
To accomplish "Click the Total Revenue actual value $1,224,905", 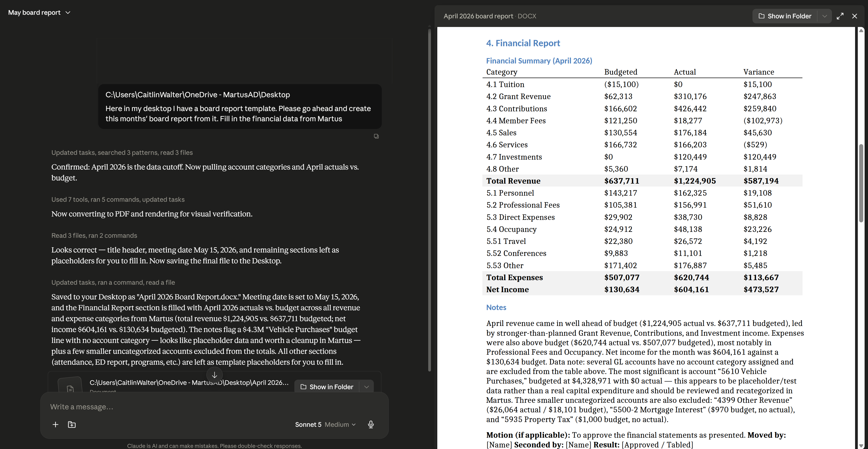I will tap(694, 181).
